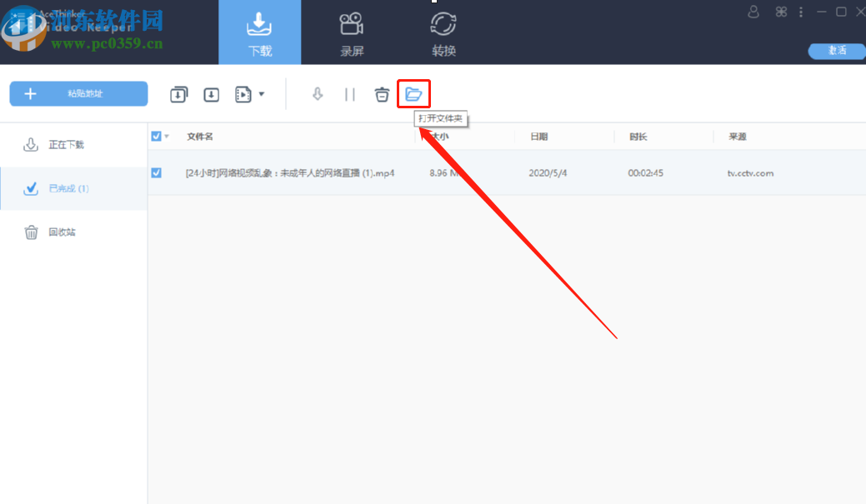Open the 转换 converter tab
Image resolution: width=866 pixels, height=504 pixels.
pyautogui.click(x=443, y=32)
